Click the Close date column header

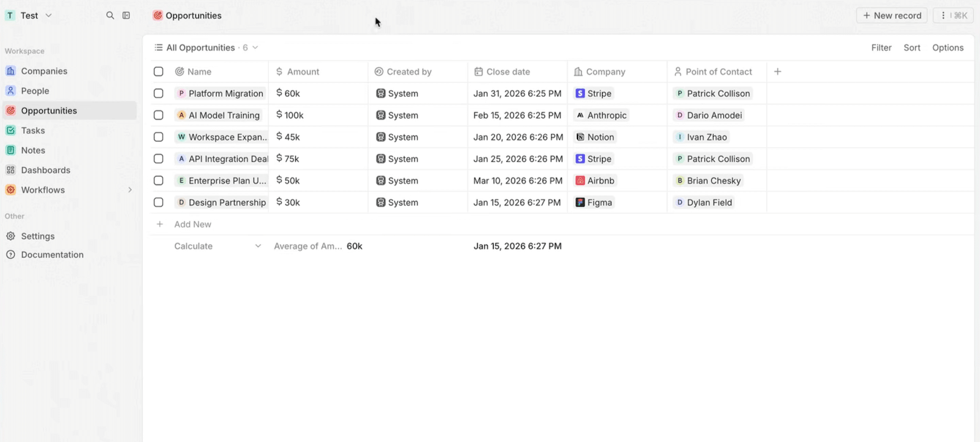click(x=518, y=72)
